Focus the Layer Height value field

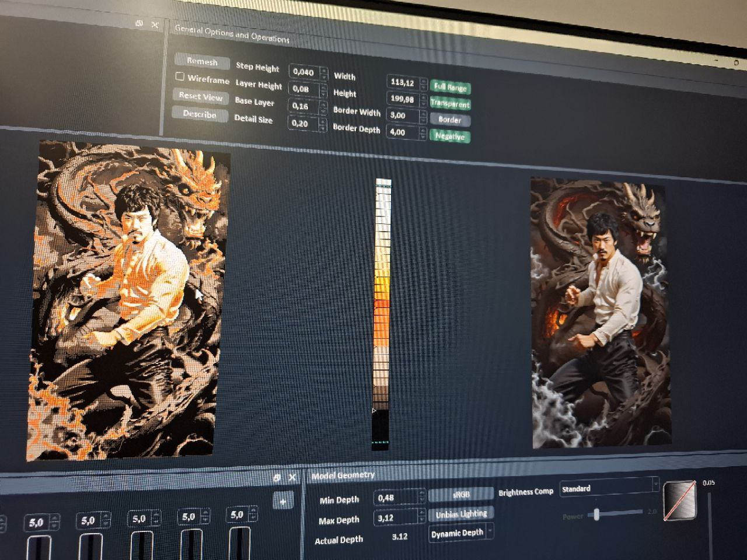point(303,89)
